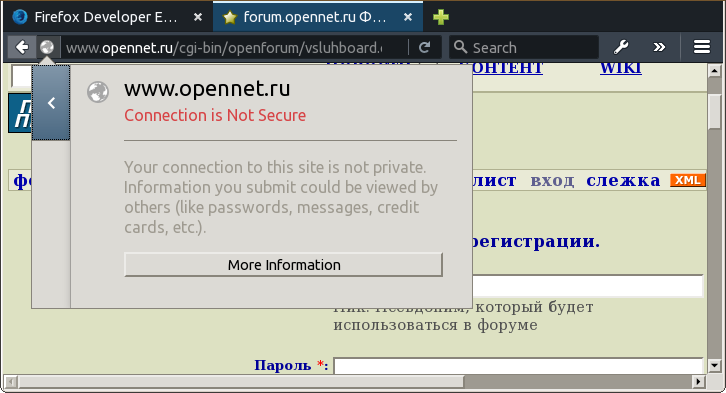The width and height of the screenshot is (726, 393).
Task: Click the More Information button
Action: (283, 265)
